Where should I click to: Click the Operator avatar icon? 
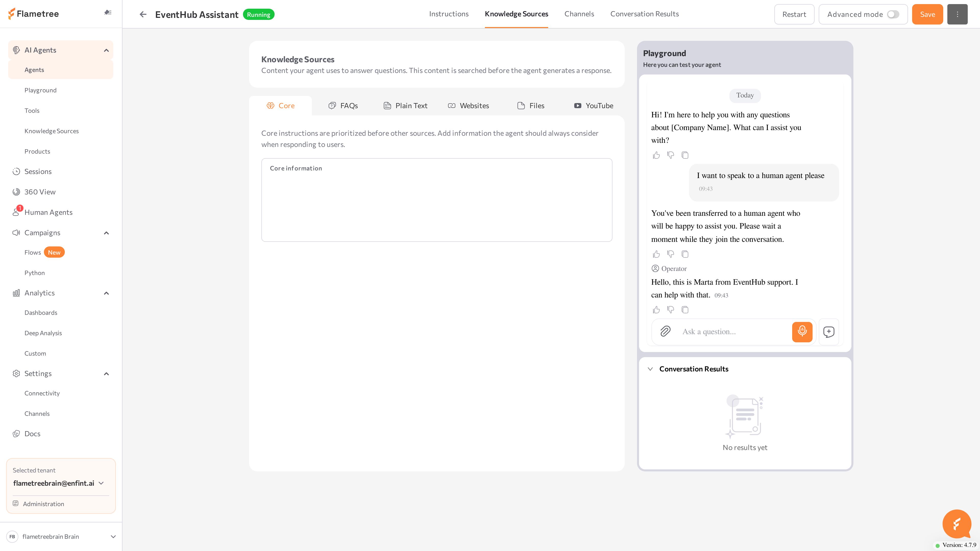click(655, 268)
